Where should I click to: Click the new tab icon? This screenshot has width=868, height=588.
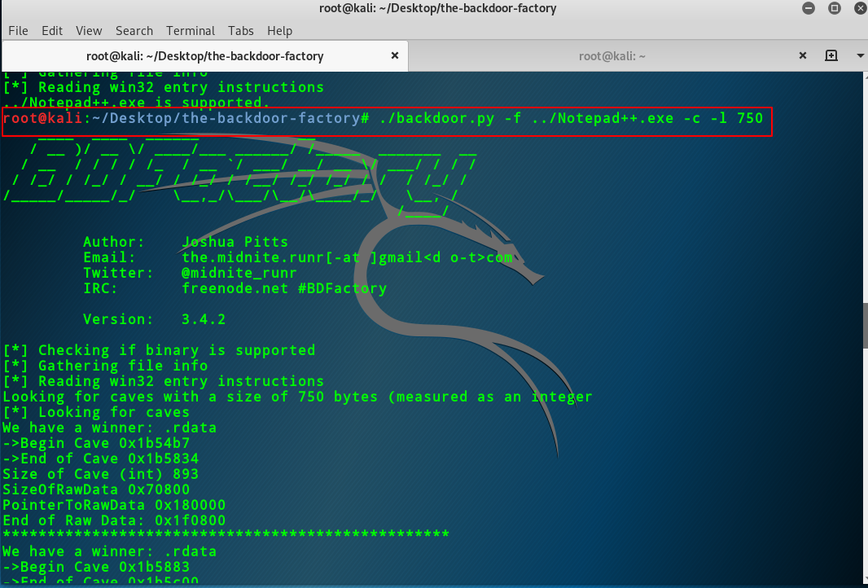(831, 55)
